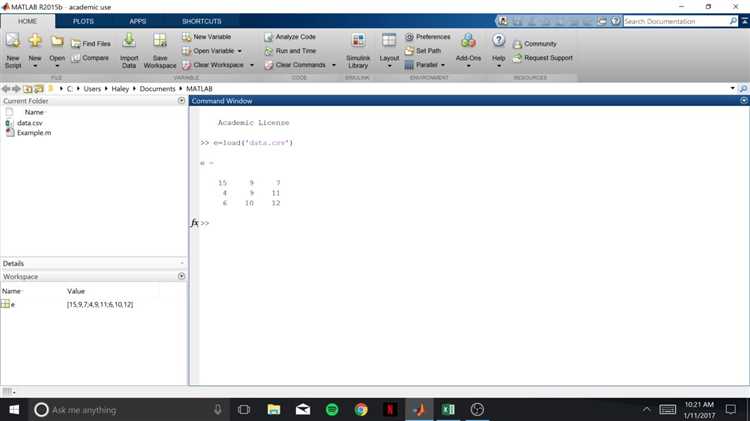Open the Workspace panel actions menu
Viewport: 750px width, 421px height.
181,277
